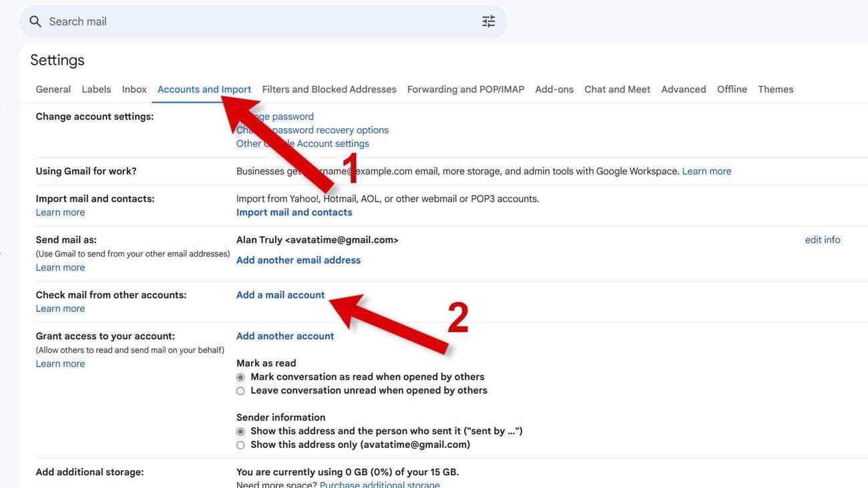Screen dimensions: 868x488
Task: Open the Chat and Meet tab
Action: 617,89
